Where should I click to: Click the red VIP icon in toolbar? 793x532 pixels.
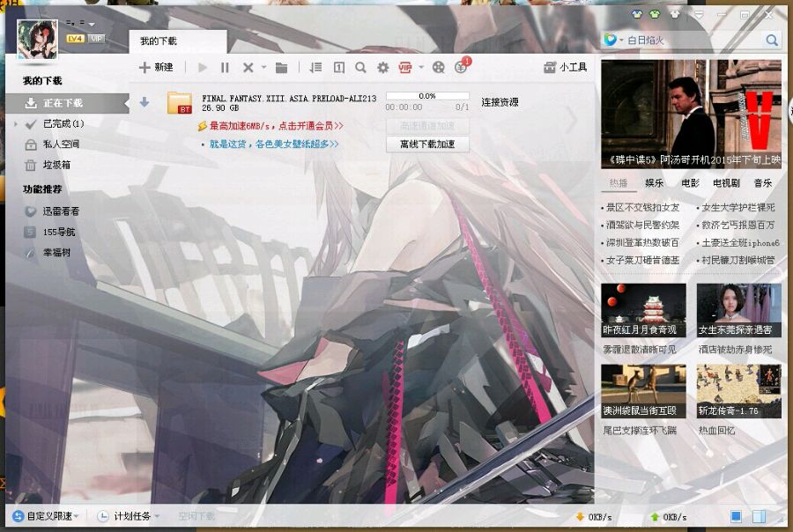click(x=405, y=67)
